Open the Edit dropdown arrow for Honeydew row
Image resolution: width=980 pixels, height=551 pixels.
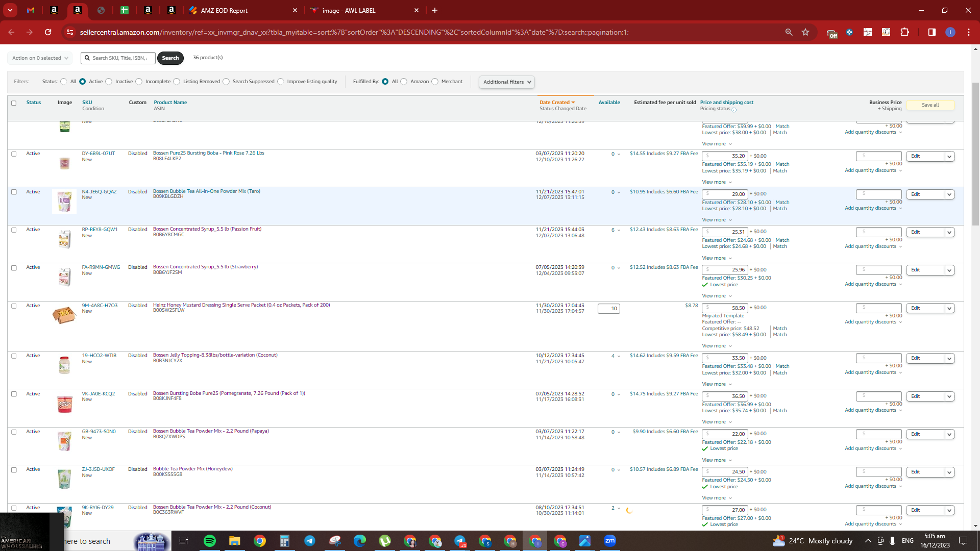pos(949,472)
